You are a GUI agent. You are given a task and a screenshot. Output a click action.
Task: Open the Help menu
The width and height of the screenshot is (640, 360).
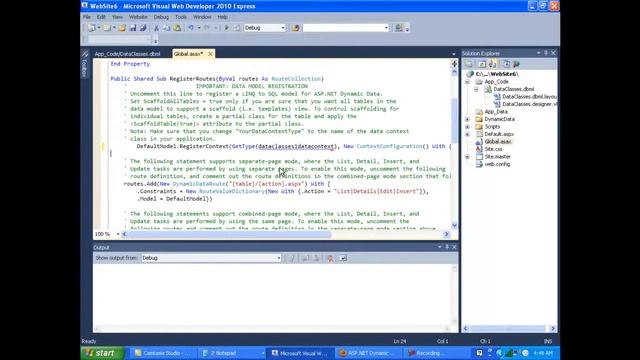[222, 17]
